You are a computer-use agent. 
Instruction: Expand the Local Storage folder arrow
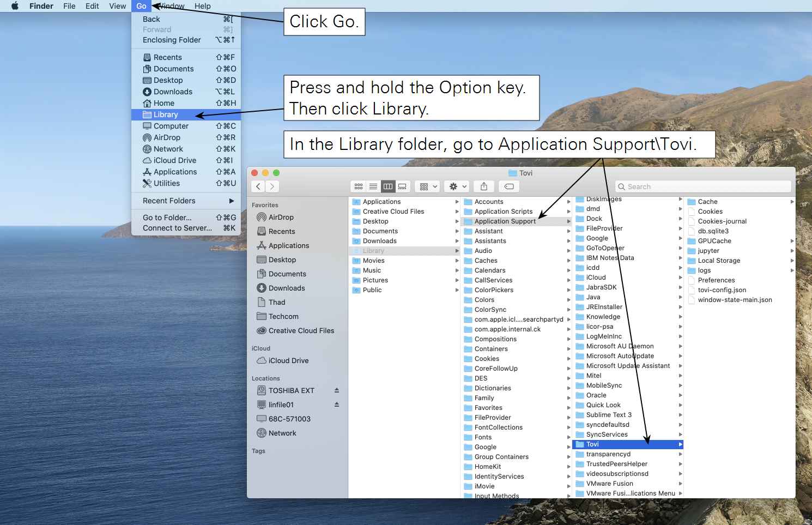pyautogui.click(x=792, y=261)
